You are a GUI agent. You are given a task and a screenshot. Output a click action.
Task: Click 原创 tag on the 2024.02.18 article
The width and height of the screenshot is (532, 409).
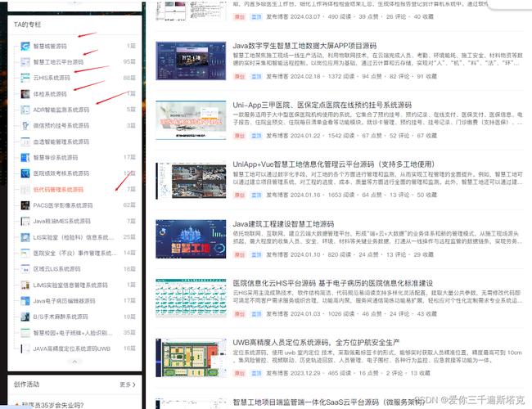[240, 76]
